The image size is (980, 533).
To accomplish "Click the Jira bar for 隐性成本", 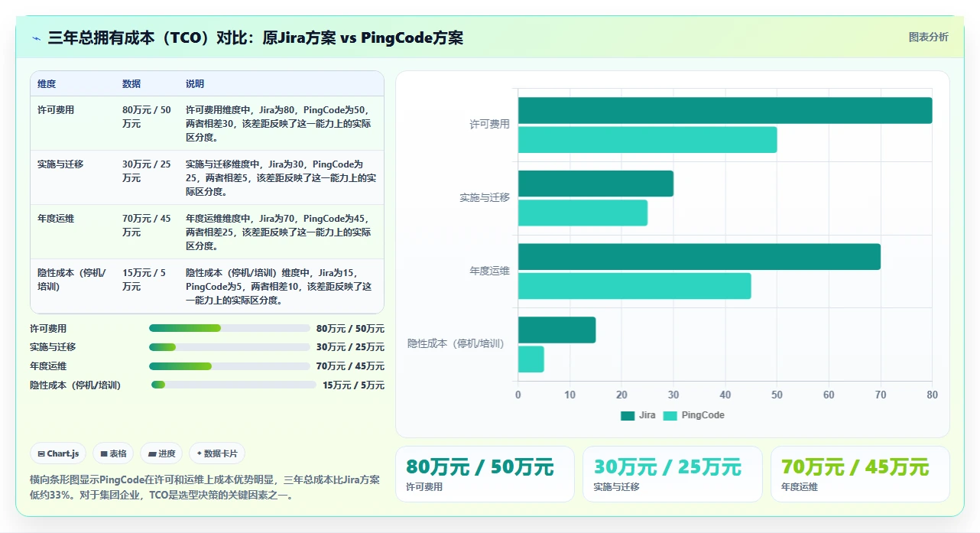I will pos(557,330).
